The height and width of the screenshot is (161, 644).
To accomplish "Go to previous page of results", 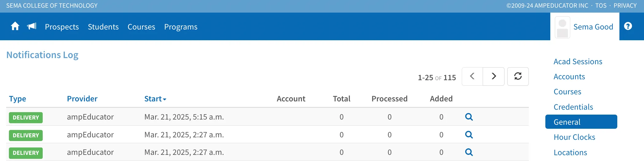I will click(x=472, y=76).
